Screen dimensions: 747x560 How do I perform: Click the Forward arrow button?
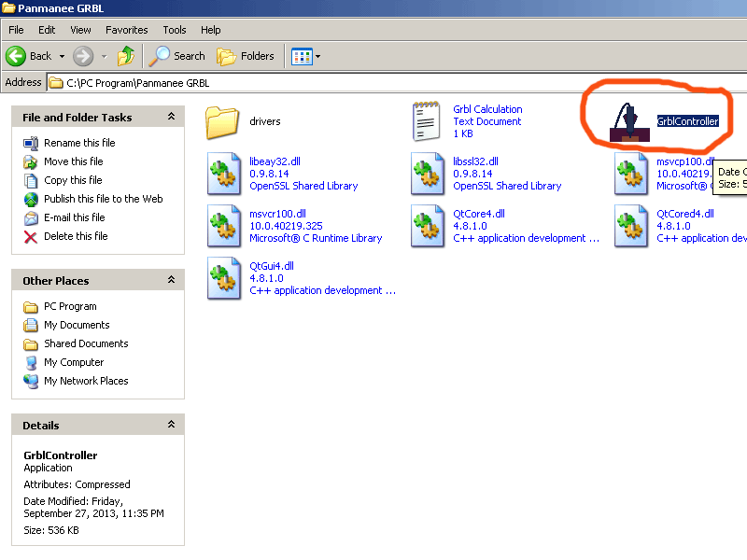tap(83, 56)
